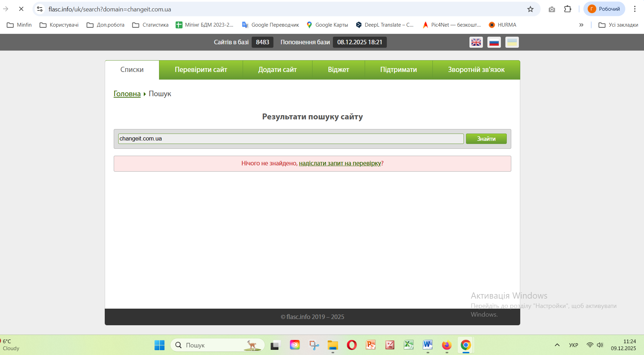Screen dimensions: 644x355
Task: Open the Віджет tab
Action: tap(338, 70)
